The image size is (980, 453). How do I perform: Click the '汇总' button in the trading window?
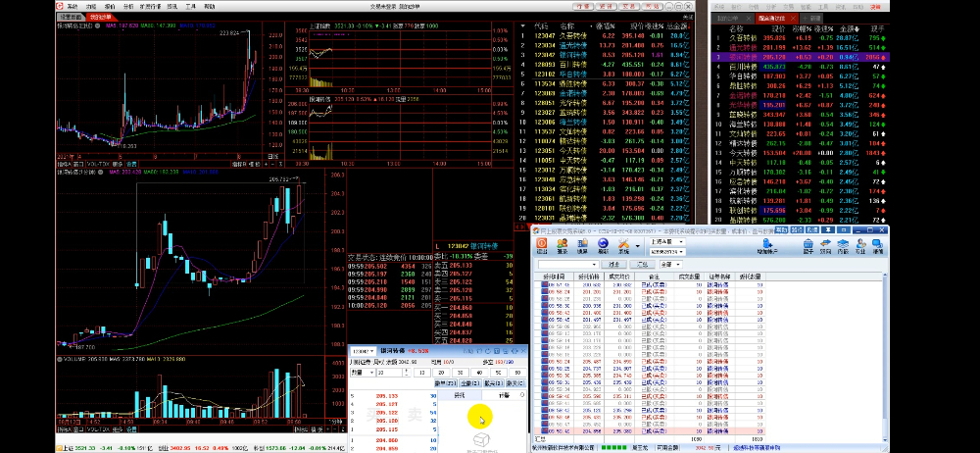coord(641,265)
